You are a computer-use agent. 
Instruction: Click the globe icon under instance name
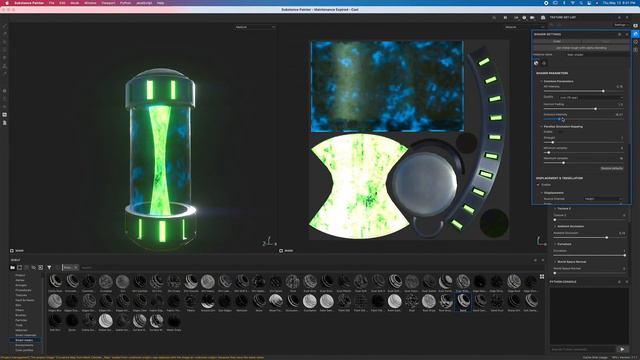point(536,63)
